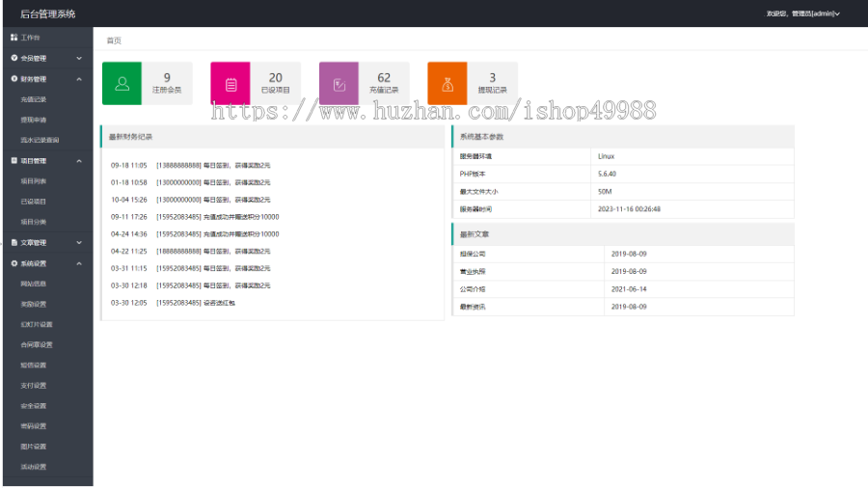Click the pink invested-projects list icon tile
868x488 pixels.
(x=231, y=84)
